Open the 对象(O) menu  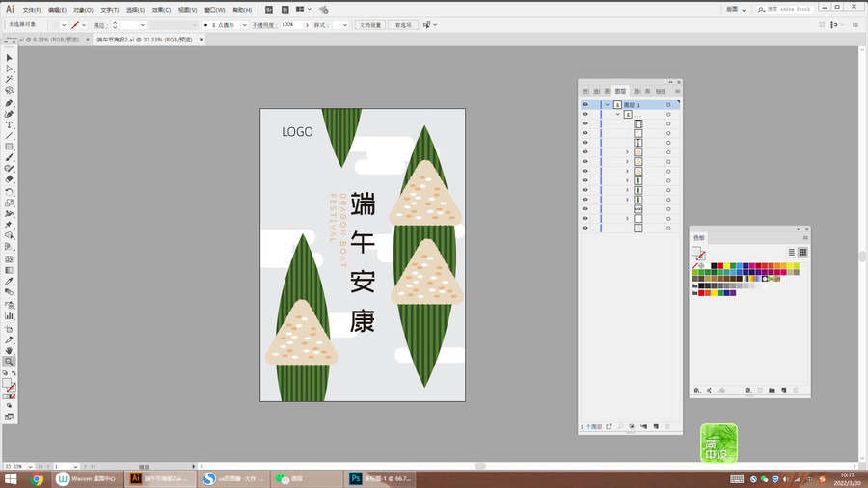83,10
